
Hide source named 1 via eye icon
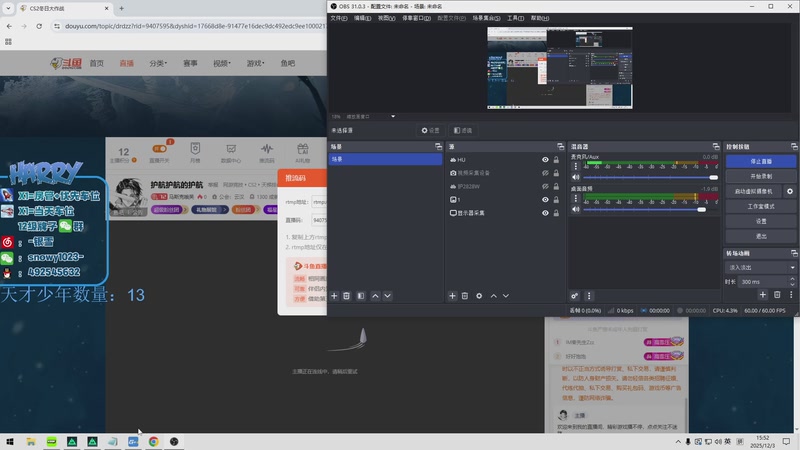pyautogui.click(x=545, y=199)
